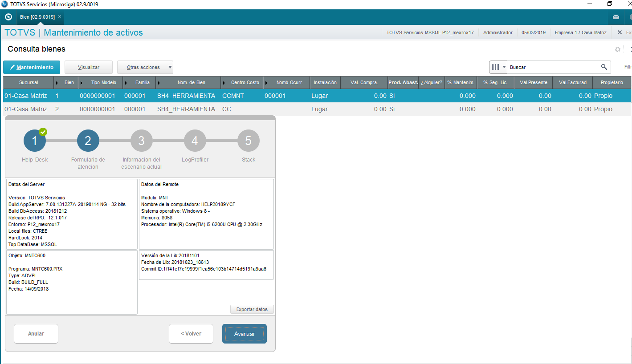The image size is (632, 364).
Task: Click cell 000001 under Nomb Ocurr.
Action: point(275,96)
